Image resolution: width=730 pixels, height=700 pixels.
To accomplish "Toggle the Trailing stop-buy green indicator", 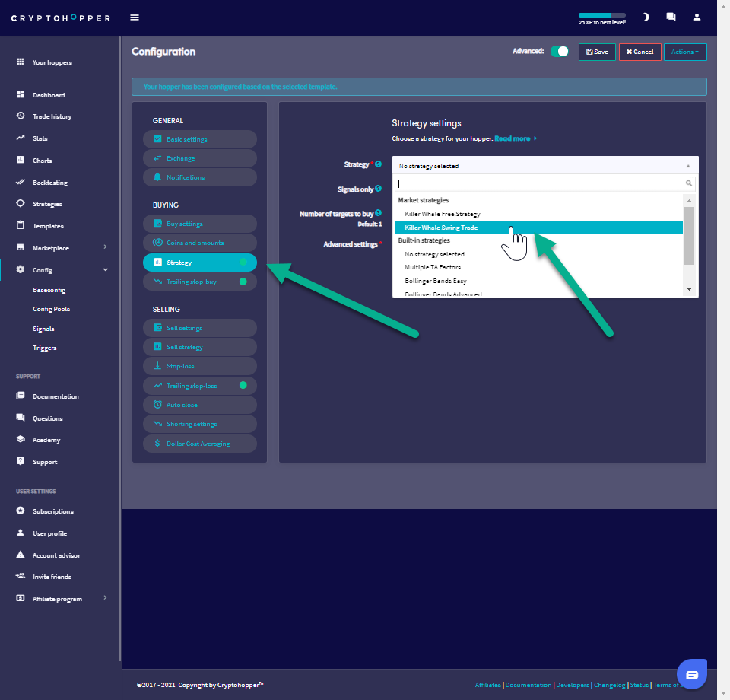I will click(243, 282).
